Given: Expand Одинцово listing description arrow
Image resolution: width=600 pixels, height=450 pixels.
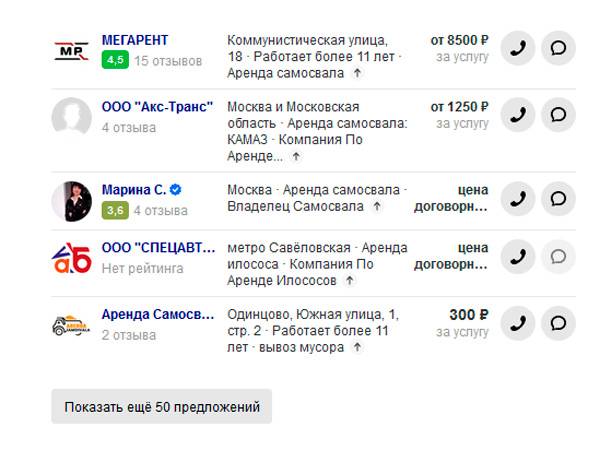Looking at the screenshot, I should [x=357, y=348].
